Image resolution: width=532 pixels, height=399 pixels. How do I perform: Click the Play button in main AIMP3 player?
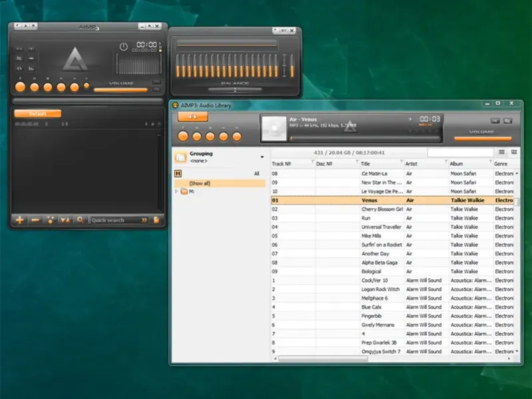coord(21,87)
